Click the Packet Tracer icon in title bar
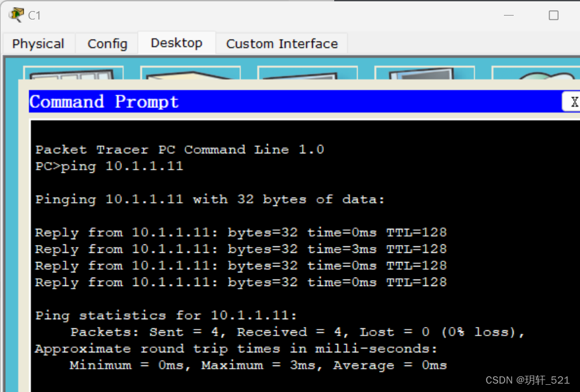Screen dimensions: 580x392 click(x=16, y=15)
